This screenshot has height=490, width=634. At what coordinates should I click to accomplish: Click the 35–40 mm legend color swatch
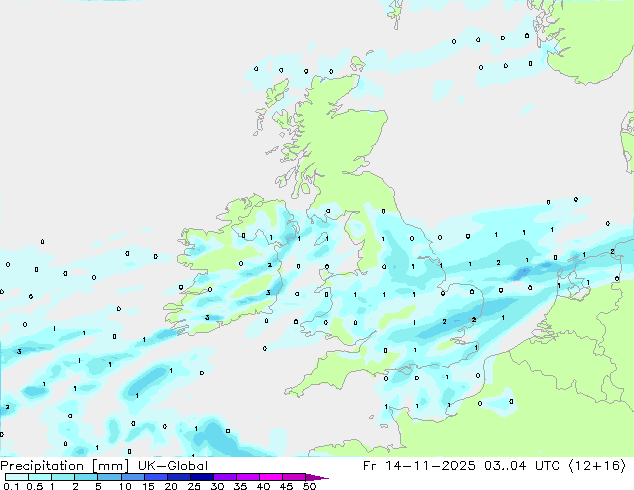tap(247, 477)
